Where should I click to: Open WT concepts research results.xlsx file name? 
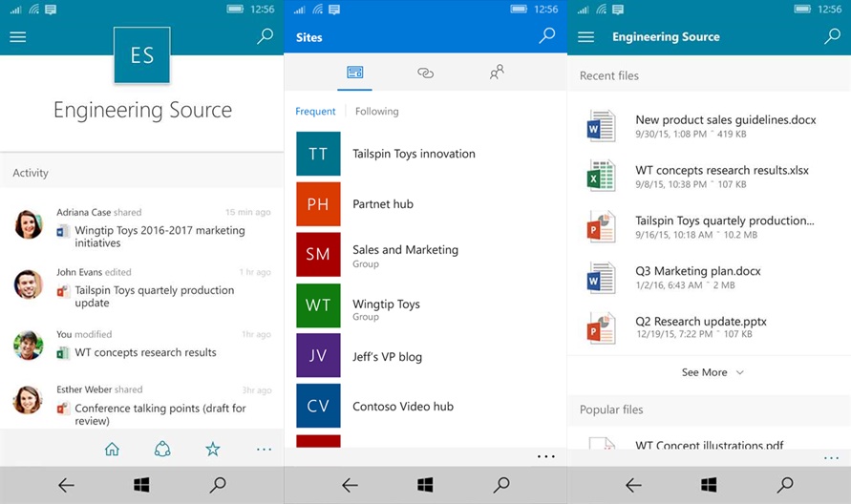(x=722, y=170)
